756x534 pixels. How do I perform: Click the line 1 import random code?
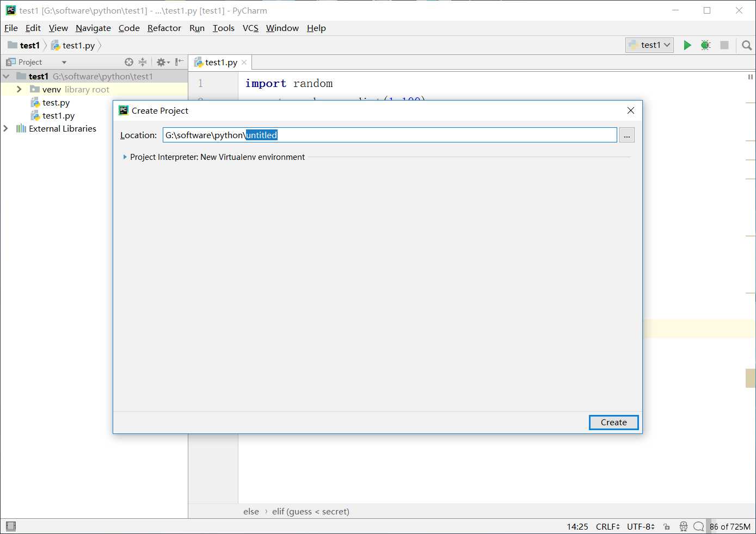coord(289,83)
